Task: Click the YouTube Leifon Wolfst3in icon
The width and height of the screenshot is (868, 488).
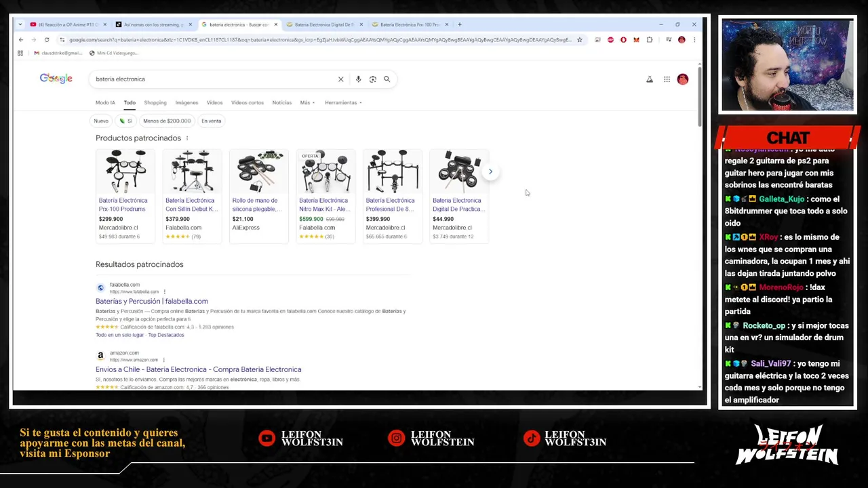Action: (267, 439)
